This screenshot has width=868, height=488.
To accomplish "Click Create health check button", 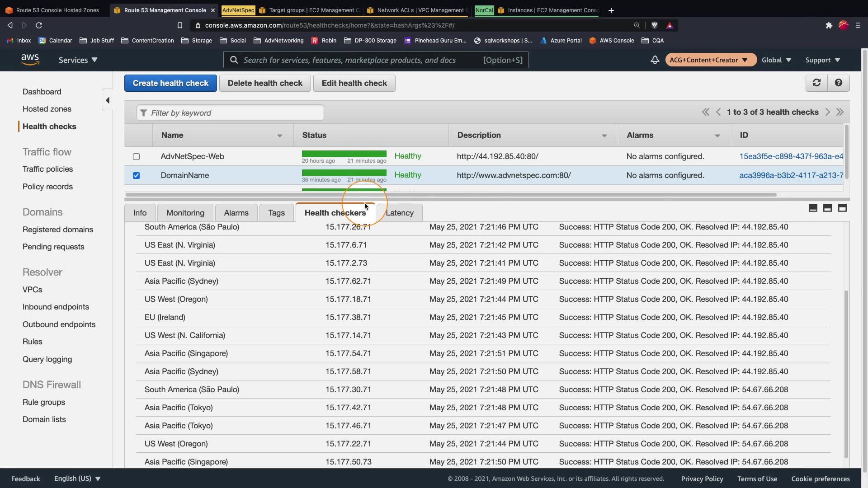I will 170,83.
